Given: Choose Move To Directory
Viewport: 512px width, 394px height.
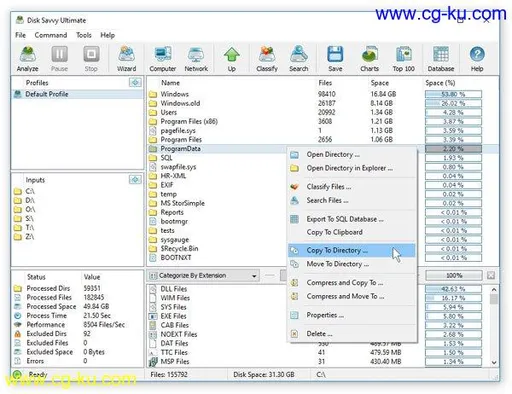Looking at the screenshot, I should (x=352, y=264).
